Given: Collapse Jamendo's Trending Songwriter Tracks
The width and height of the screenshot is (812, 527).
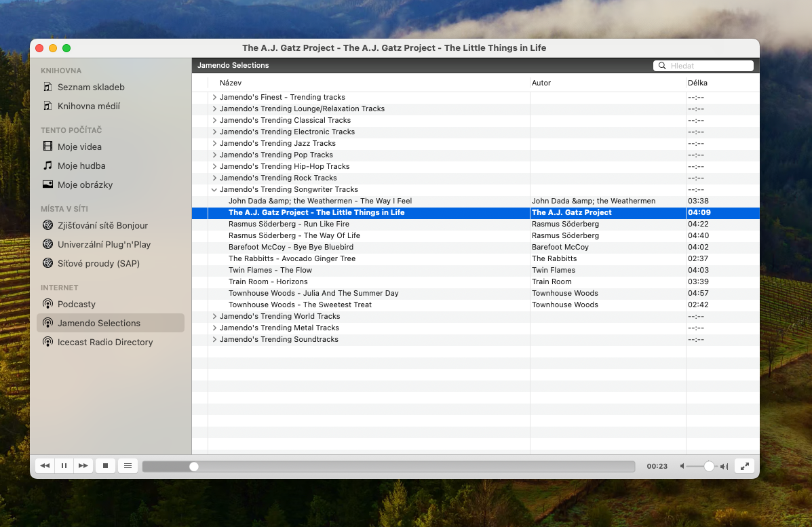Looking at the screenshot, I should point(214,189).
